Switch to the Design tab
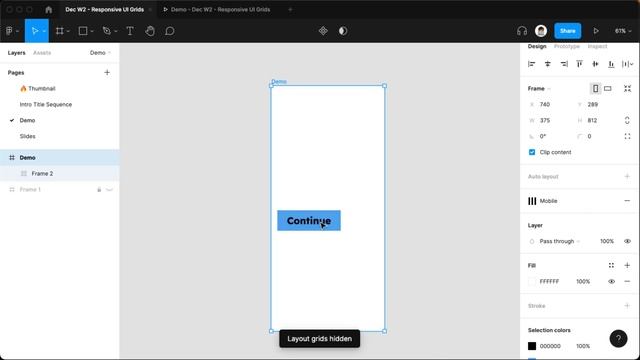 click(x=537, y=46)
